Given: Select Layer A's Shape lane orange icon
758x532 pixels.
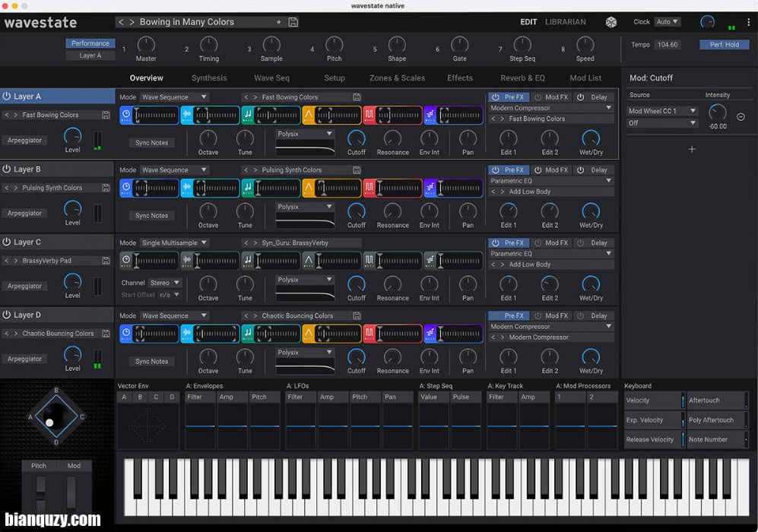Looking at the screenshot, I should coord(309,115).
